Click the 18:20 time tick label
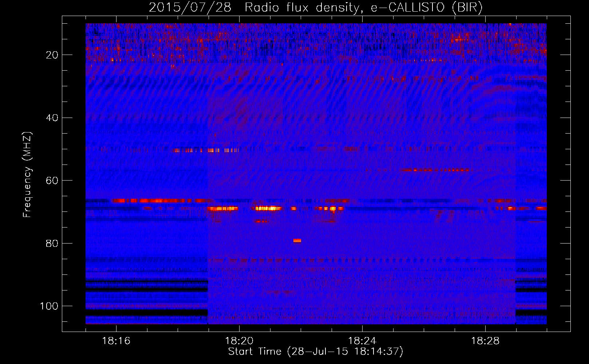Viewport: 589px width, 364px height. (239, 341)
